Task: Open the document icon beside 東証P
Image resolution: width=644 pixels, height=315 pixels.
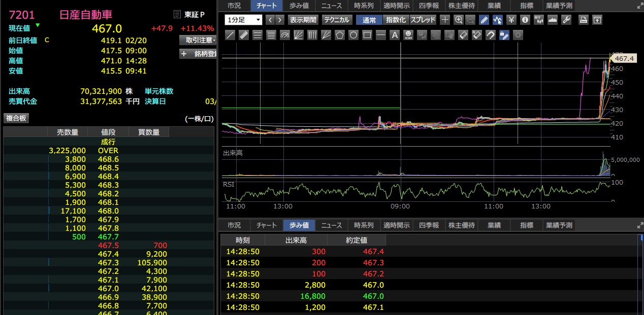Action: tap(176, 14)
